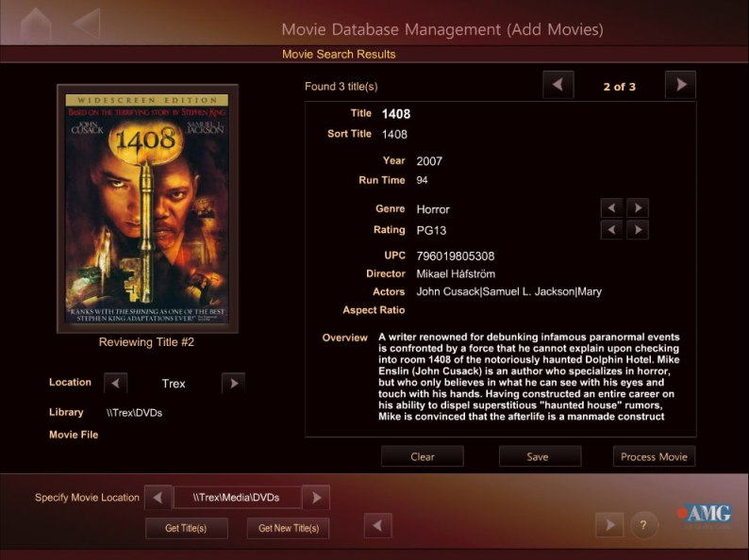
Task: Open help with the question mark button
Action: point(643,525)
